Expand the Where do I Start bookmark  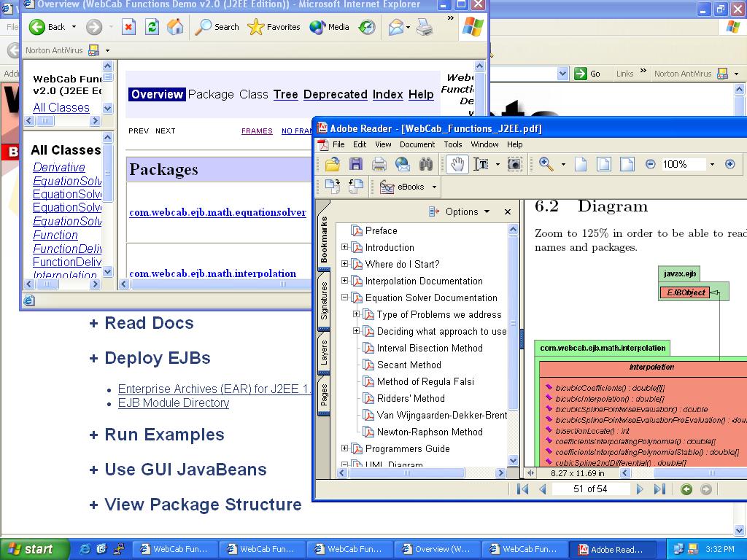tap(345, 264)
